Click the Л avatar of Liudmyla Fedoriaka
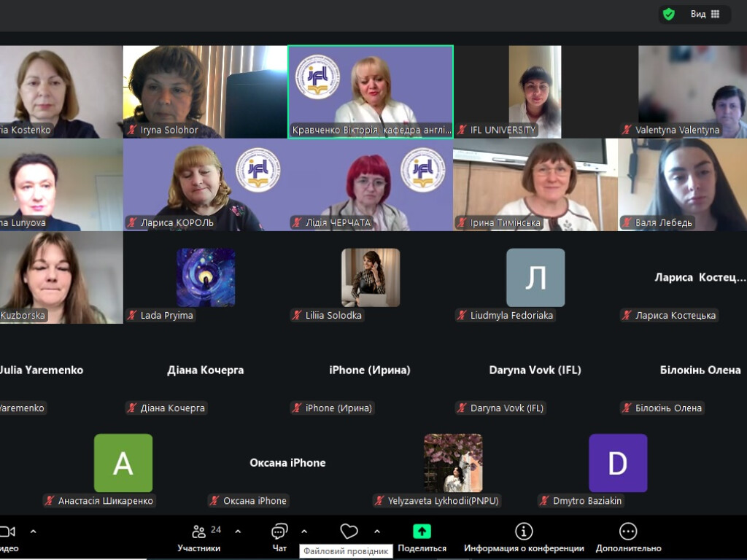Image resolution: width=747 pixels, height=560 pixels. click(x=535, y=277)
